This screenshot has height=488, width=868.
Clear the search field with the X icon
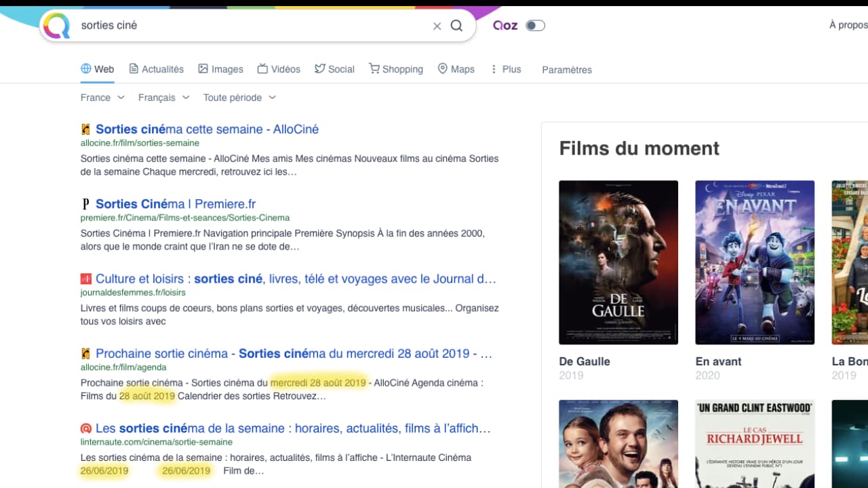pos(437,26)
